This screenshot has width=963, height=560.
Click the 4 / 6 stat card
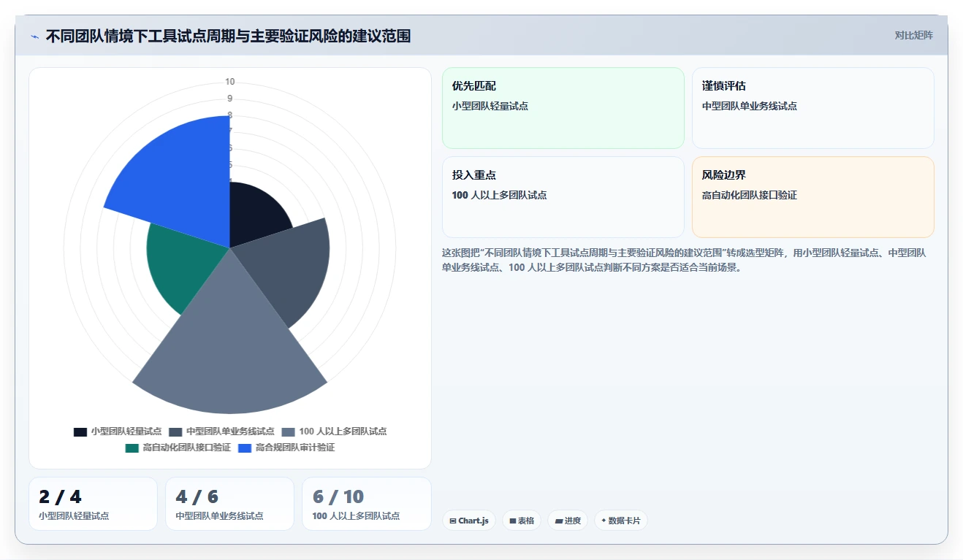pyautogui.click(x=229, y=504)
